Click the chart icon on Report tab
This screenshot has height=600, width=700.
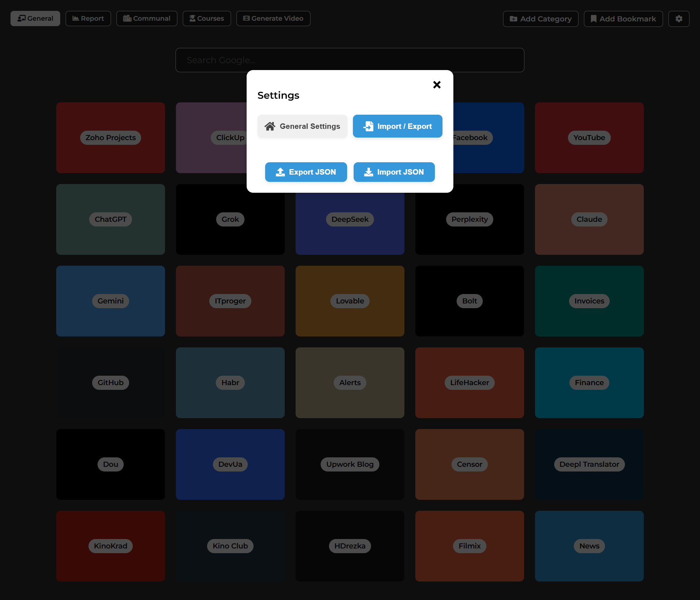pyautogui.click(x=75, y=19)
